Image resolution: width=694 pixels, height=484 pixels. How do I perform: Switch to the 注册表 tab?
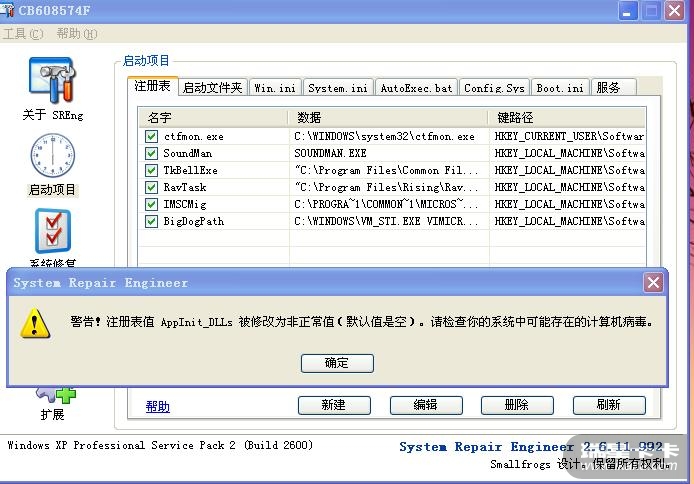152,86
